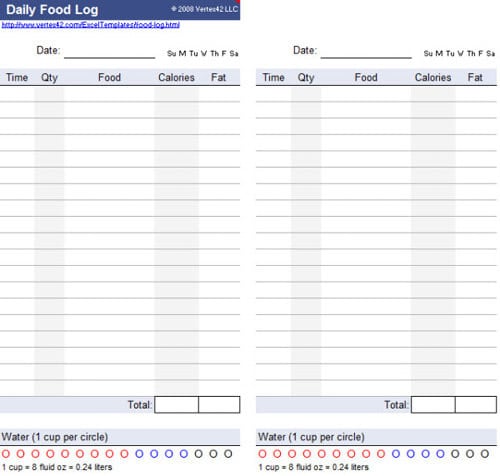Mark last blue water circle right log
Viewport: 500px width, 476px height.
(440, 453)
